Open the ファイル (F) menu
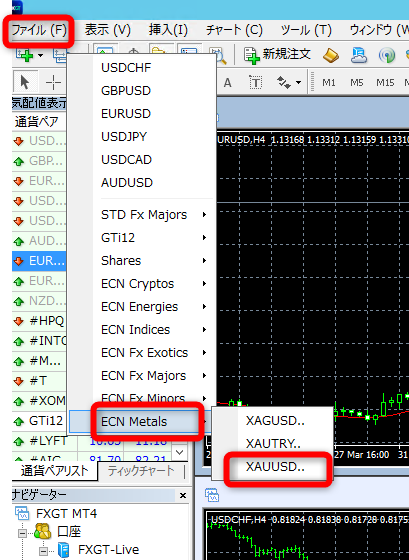The height and width of the screenshot is (560, 409). (39, 31)
